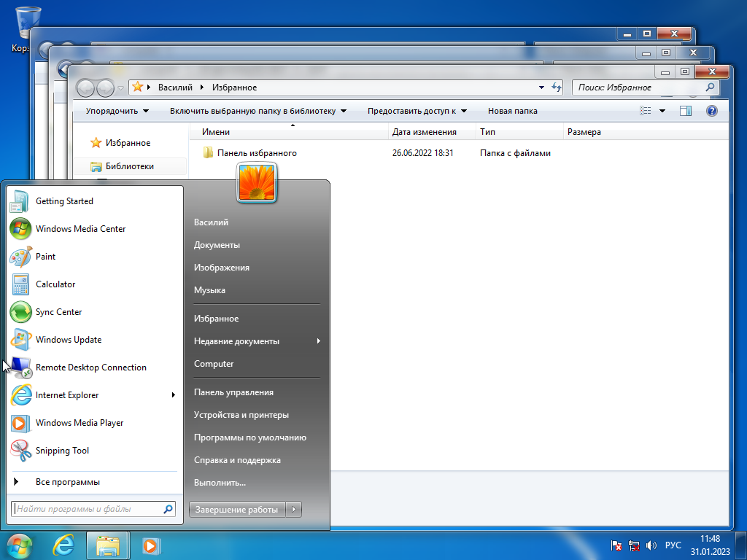This screenshot has width=747, height=560.
Task: Click the Windows Explorer taskbar icon
Action: click(108, 545)
